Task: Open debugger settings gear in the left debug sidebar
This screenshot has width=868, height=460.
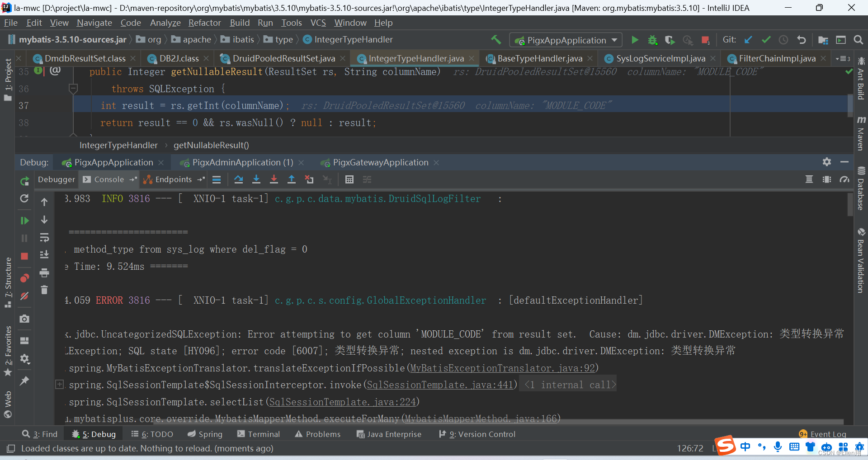Action: click(x=24, y=360)
